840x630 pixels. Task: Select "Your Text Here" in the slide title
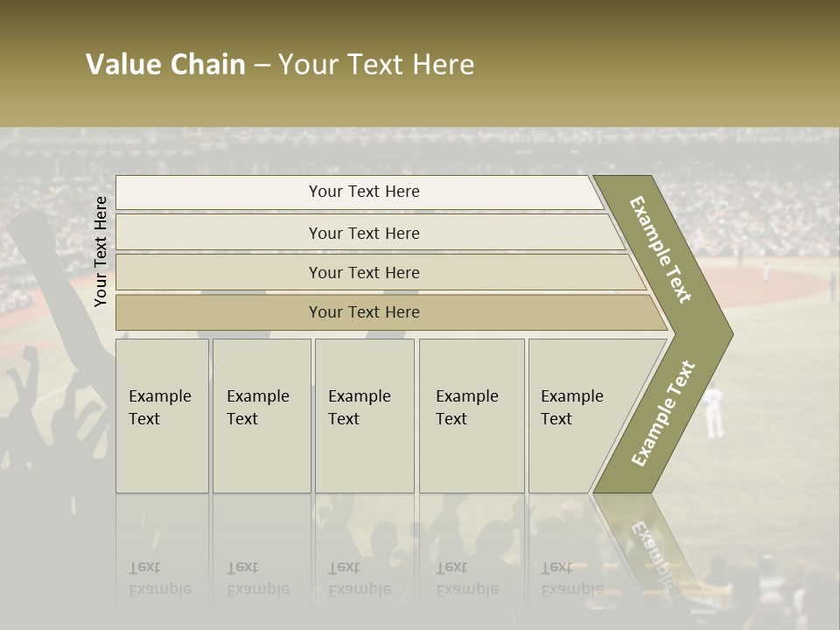pos(376,65)
